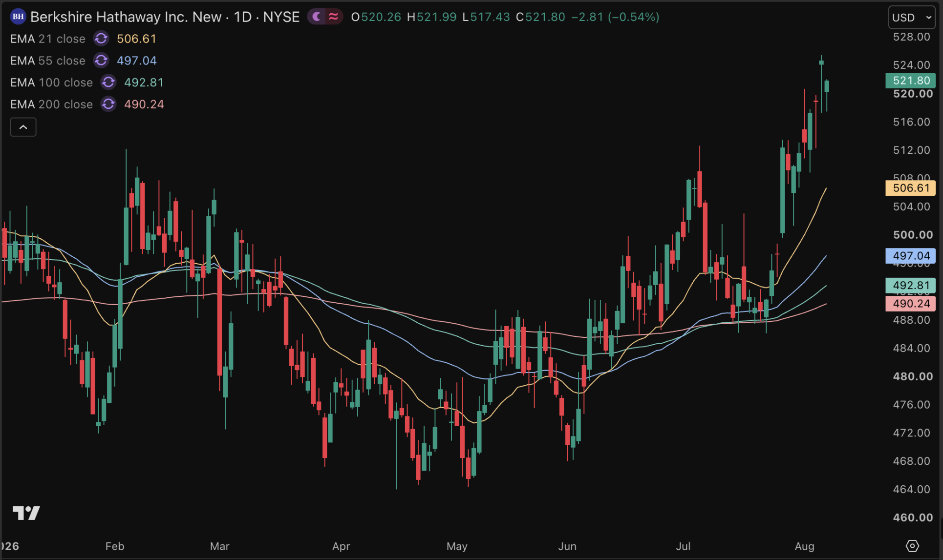
Task: Select the EMA 200 close legend label
Action: (x=51, y=104)
